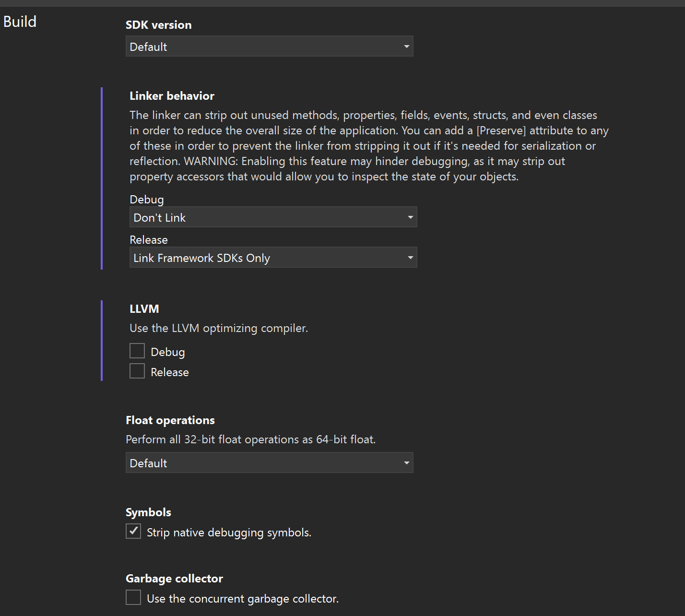Enable the LLVM compiler Debug checkbox
Screen dimensions: 685x616
pos(137,351)
